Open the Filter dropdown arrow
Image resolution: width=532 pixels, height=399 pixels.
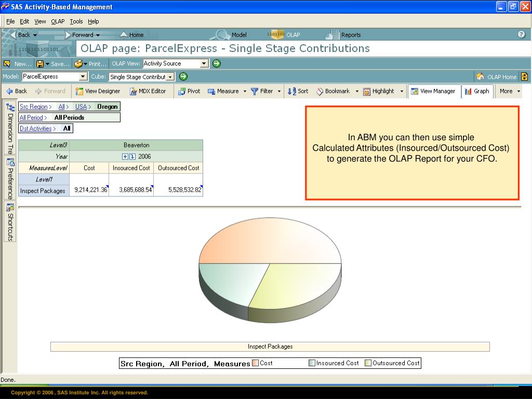pos(279,91)
